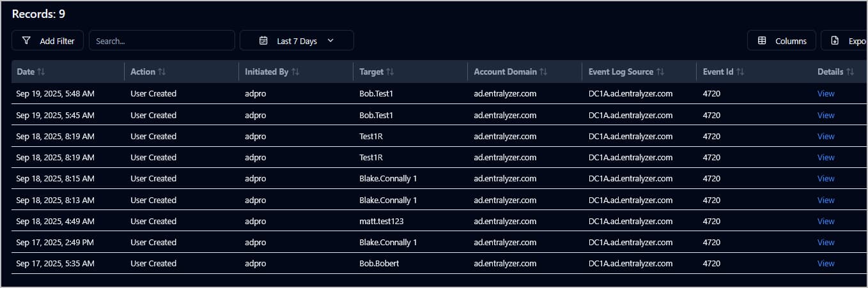Focus the Search input field

tap(162, 41)
